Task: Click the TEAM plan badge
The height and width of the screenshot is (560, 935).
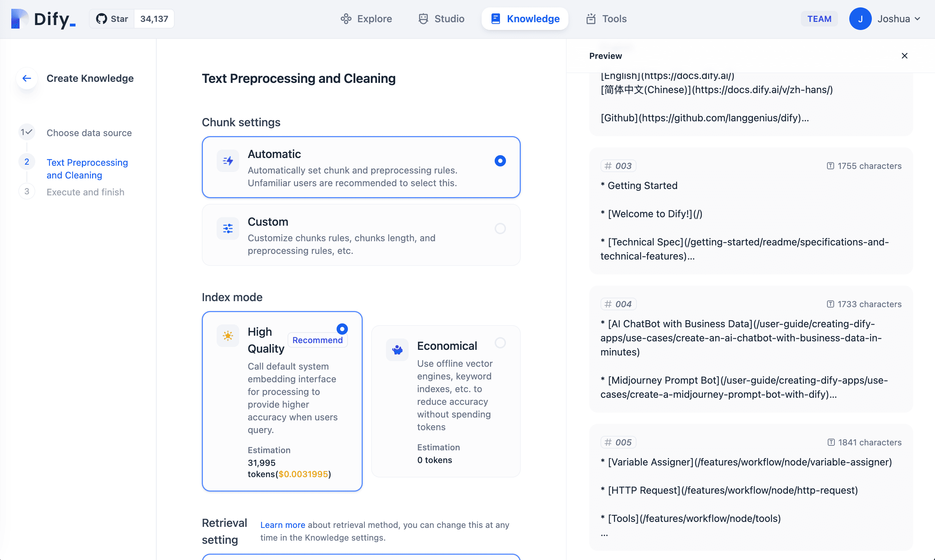Action: pyautogui.click(x=819, y=19)
